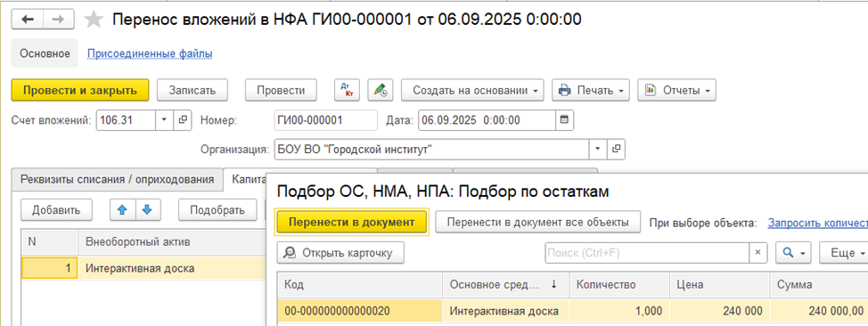Sort by the Код column header
This screenshot has height=326, width=868.
pos(360,284)
